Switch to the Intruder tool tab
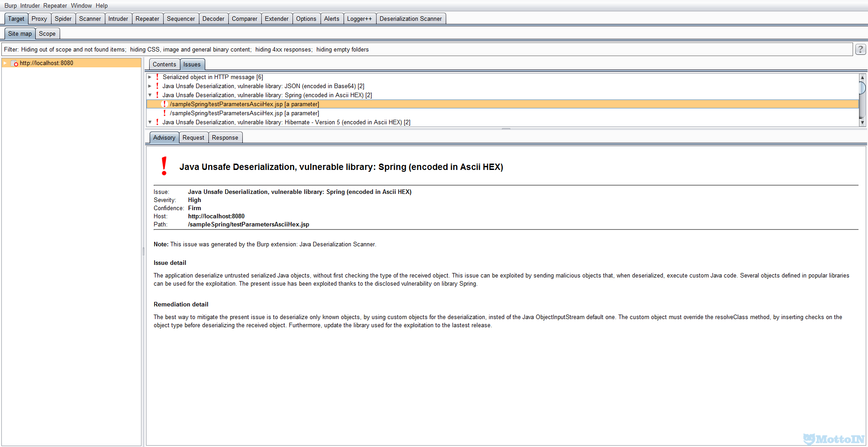 click(118, 19)
